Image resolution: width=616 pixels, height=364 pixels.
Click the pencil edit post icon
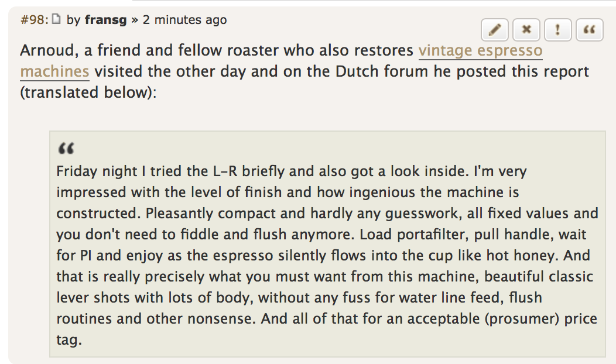(495, 30)
